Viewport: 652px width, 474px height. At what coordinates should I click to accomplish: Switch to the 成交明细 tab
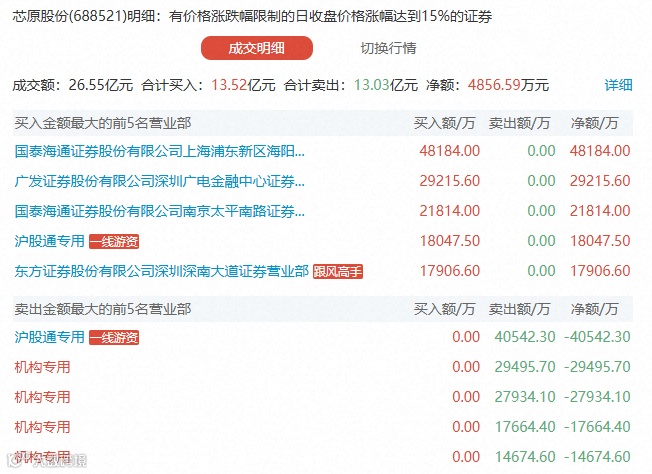(257, 48)
